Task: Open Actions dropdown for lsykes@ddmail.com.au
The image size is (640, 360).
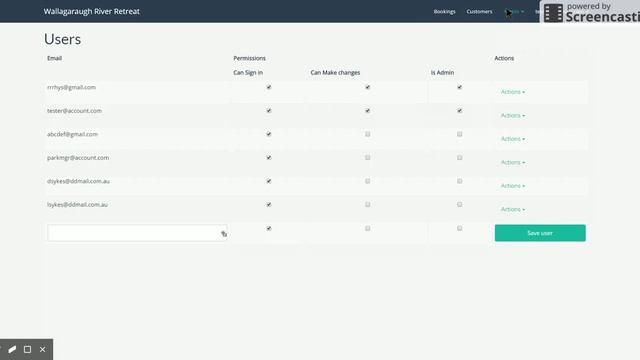Action: (513, 209)
